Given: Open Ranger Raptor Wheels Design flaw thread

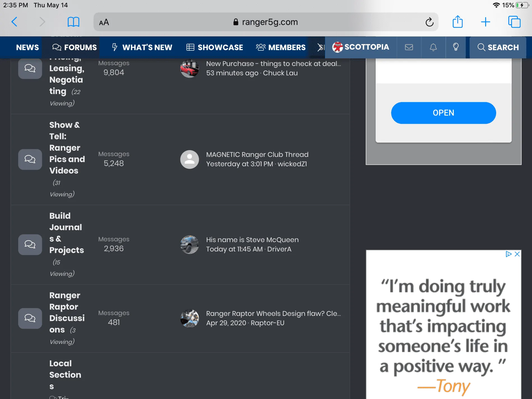Looking at the screenshot, I should (274, 314).
